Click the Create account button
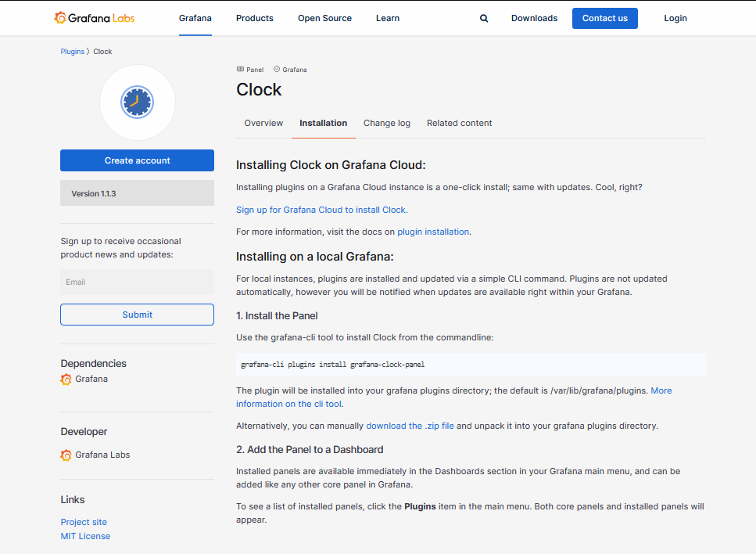The height and width of the screenshot is (554, 756). [x=137, y=160]
